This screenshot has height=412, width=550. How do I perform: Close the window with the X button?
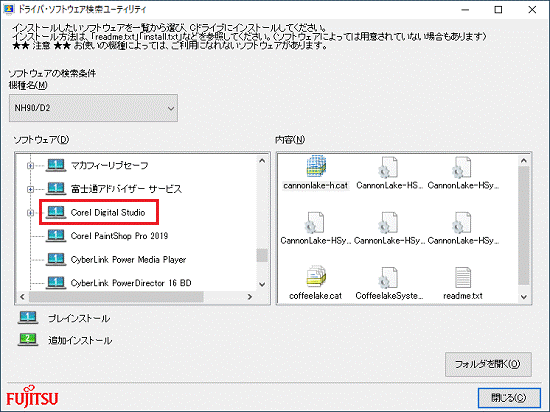(x=532, y=10)
